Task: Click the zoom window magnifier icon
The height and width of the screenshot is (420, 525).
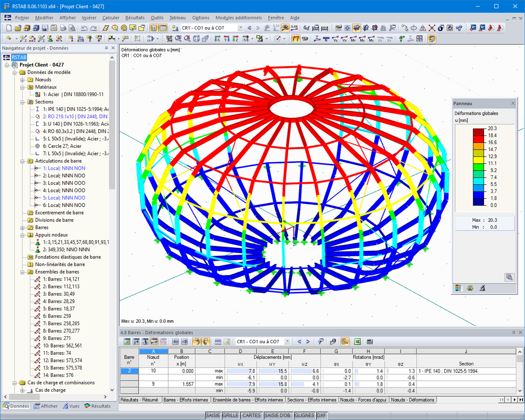Action: [x=179, y=39]
